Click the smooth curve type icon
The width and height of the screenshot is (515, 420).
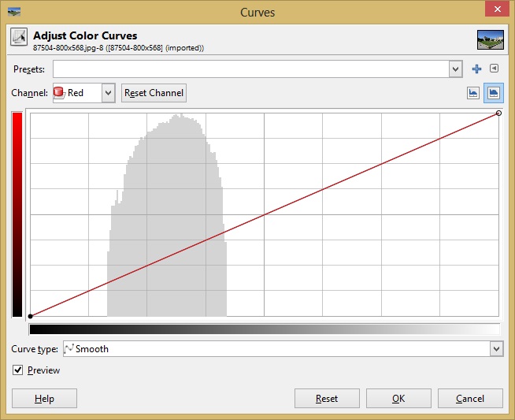coord(69,349)
